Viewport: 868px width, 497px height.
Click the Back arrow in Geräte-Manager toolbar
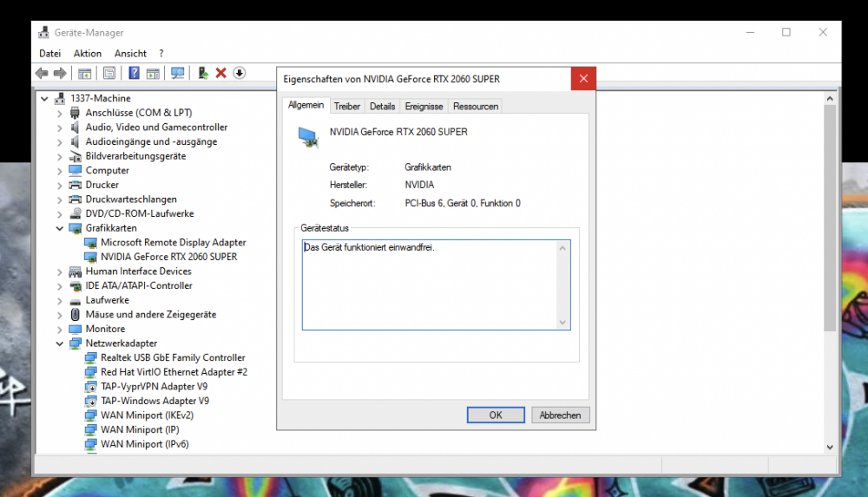pos(42,73)
